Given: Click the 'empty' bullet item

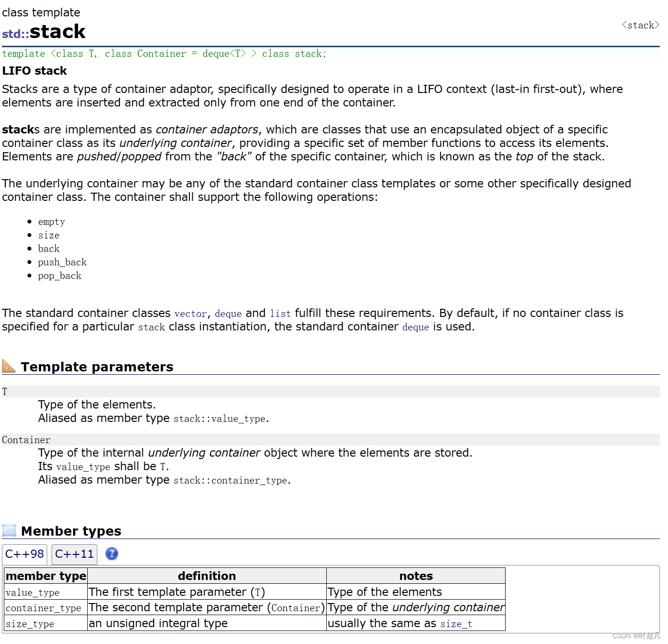Looking at the screenshot, I should click(x=52, y=222).
